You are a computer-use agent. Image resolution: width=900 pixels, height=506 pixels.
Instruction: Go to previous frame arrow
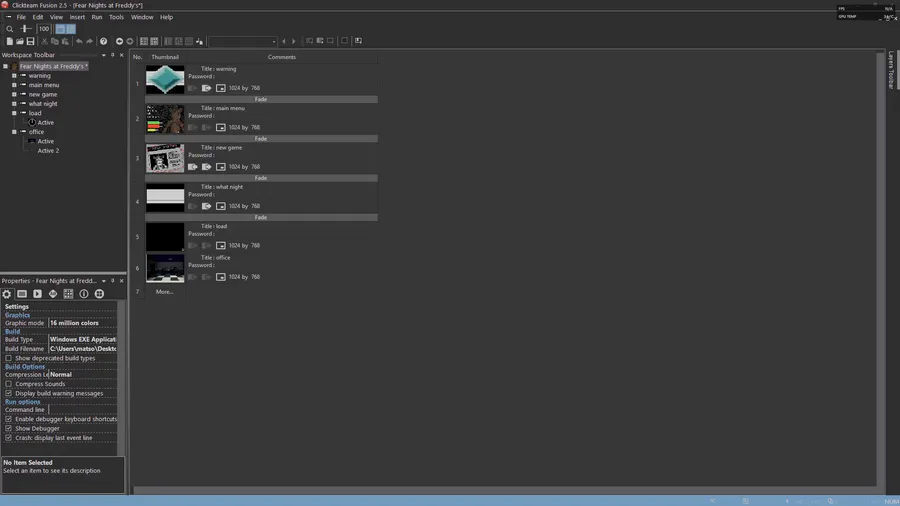284,41
